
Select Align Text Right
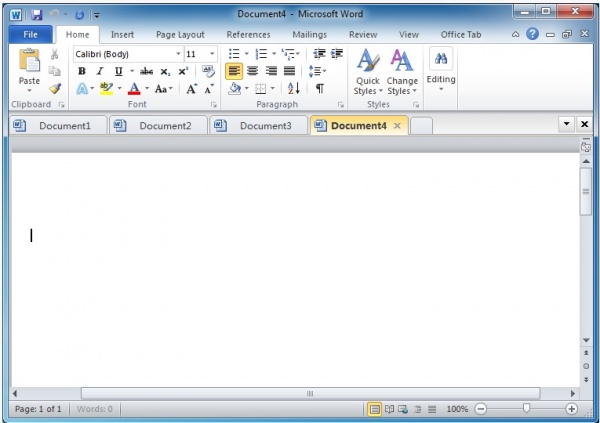click(271, 71)
